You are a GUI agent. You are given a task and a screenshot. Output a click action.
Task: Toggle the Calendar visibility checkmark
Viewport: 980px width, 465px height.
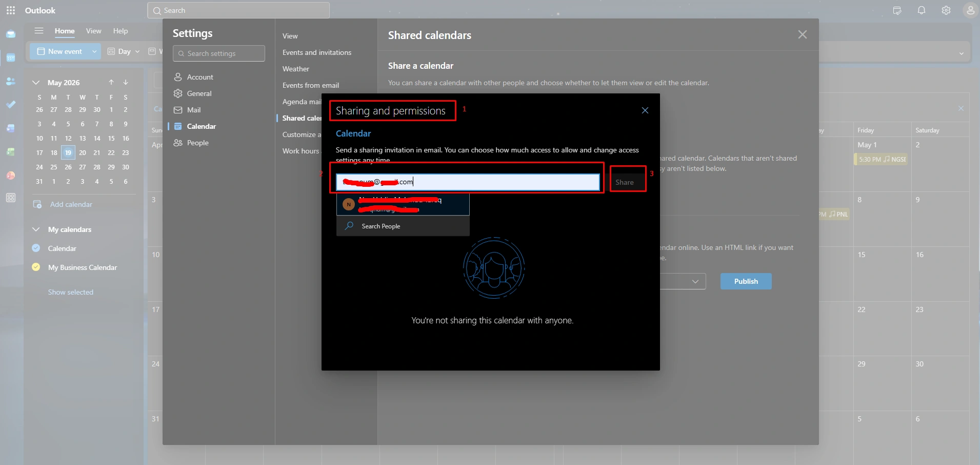(x=36, y=248)
